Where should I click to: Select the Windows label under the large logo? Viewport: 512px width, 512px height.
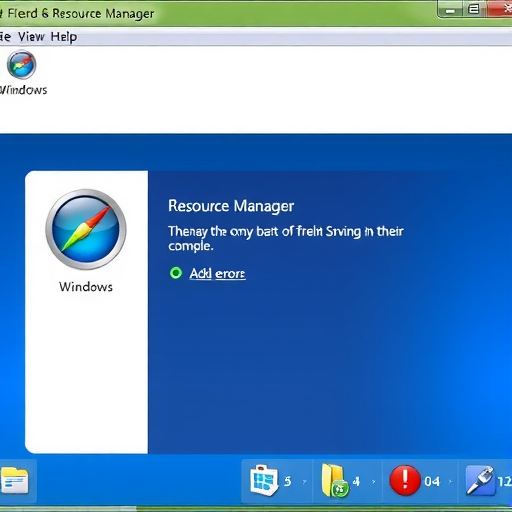(86, 287)
